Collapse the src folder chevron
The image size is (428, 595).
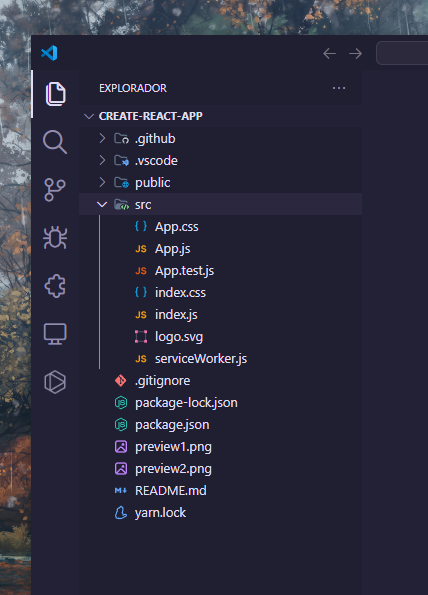102,205
